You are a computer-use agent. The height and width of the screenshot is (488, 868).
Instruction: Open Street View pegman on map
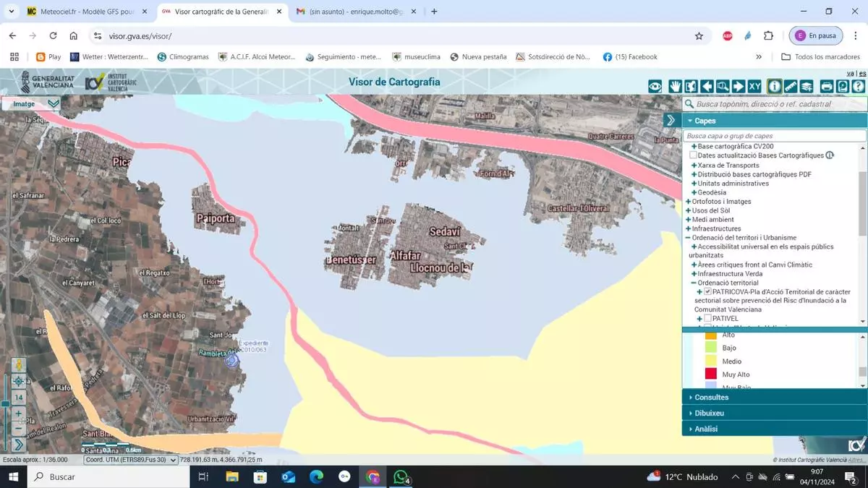[x=18, y=366]
